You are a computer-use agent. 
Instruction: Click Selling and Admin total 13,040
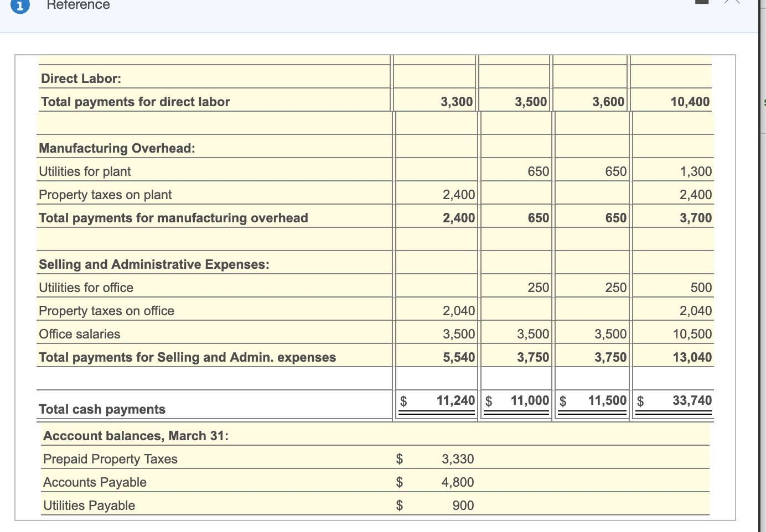[692, 357]
